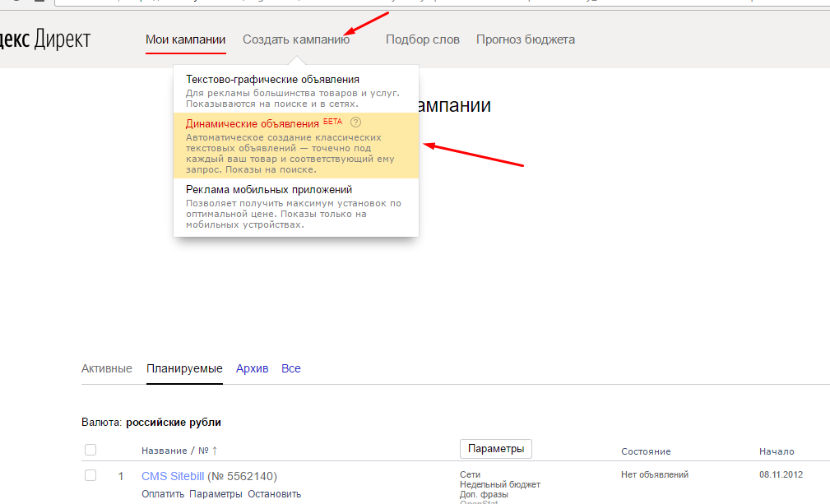Click Оплатить under CMS Sitebill

click(163, 494)
